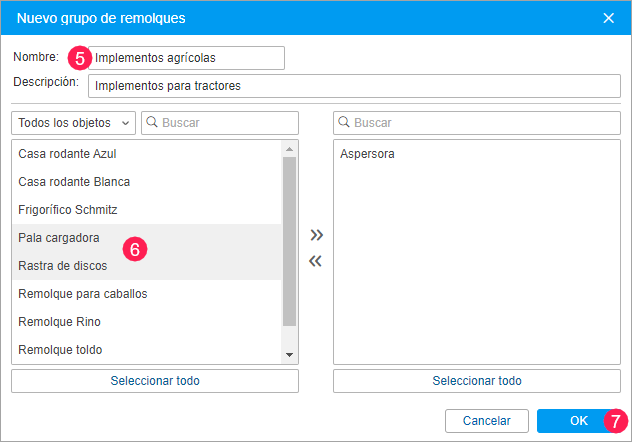632x442 pixels.
Task: Close the Nuevo grupo de remolques dialog
Action: 609,17
